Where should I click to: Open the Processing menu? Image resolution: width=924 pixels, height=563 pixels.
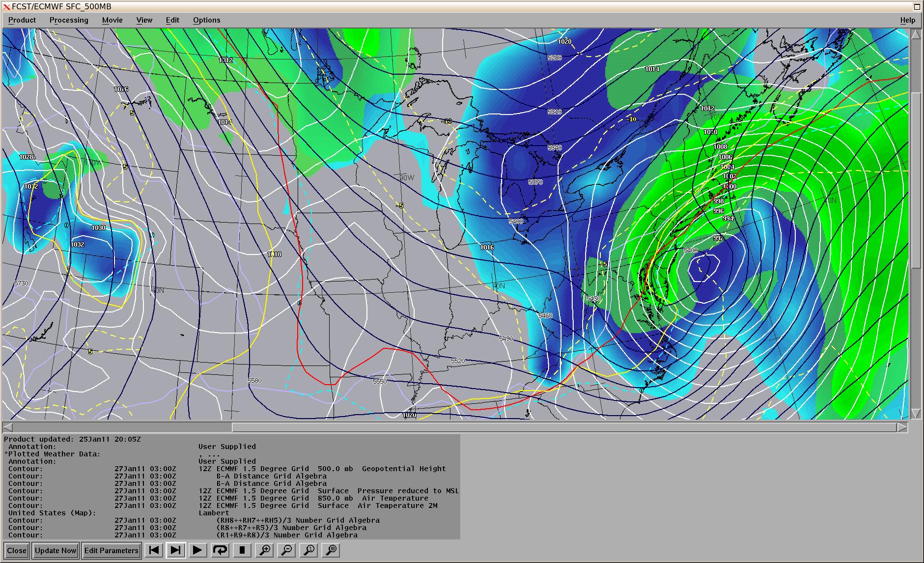point(69,20)
